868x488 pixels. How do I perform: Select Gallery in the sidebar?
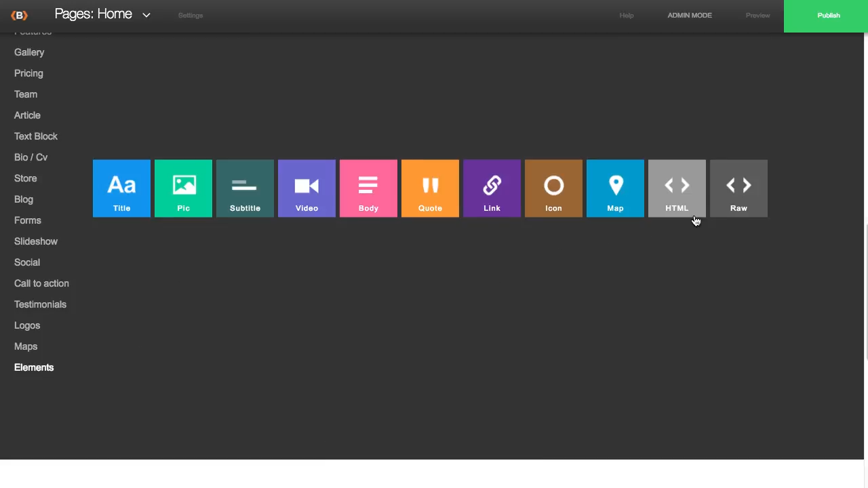29,52
